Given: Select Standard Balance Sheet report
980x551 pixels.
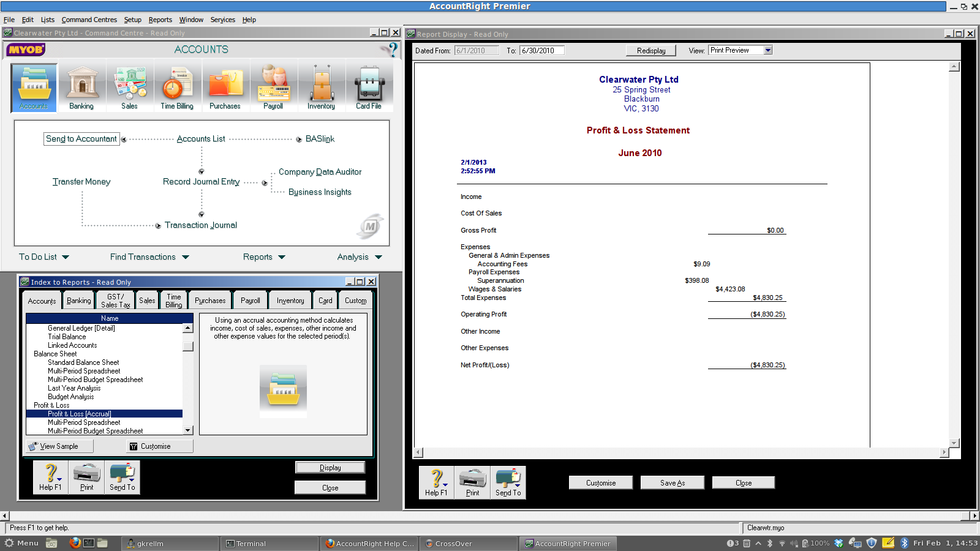Looking at the screenshot, I should (83, 362).
